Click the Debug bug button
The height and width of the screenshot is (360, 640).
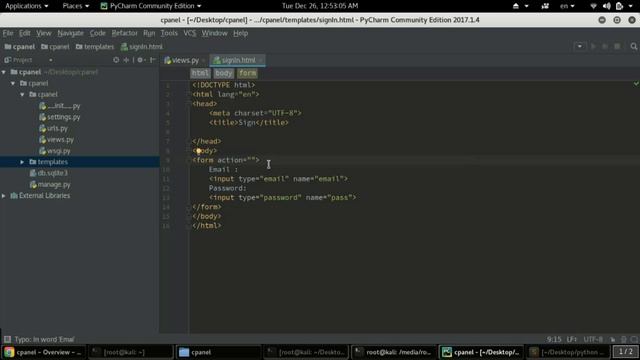[605, 47]
